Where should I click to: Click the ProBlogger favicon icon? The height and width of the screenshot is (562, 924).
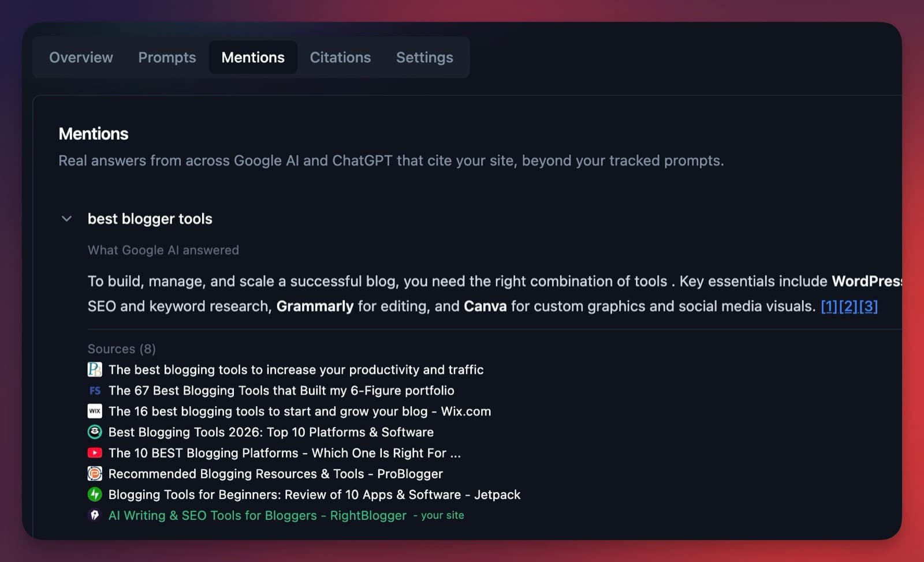[x=95, y=474]
